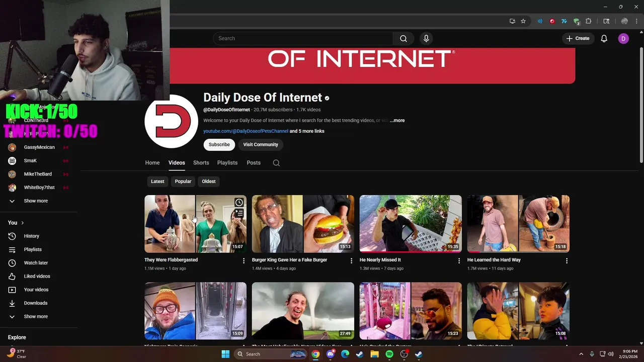The image size is (644, 362).
Task: Click the YouTube search magnifier button
Action: (404, 38)
